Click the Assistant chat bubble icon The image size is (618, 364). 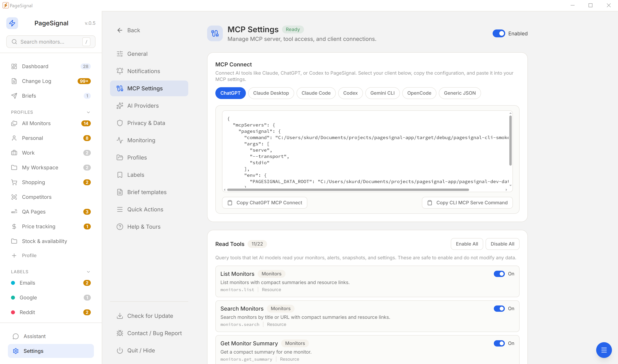click(16, 336)
